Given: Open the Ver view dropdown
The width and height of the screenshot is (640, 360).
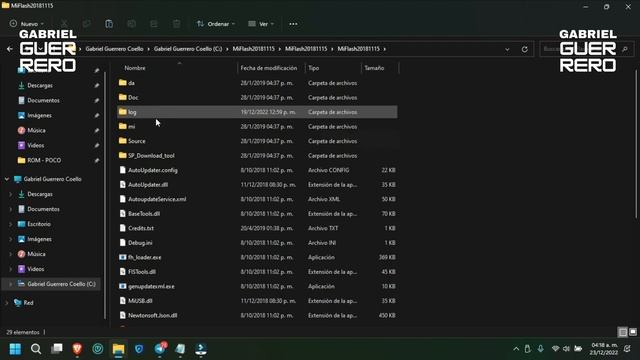Looking at the screenshot, I should [x=261, y=24].
